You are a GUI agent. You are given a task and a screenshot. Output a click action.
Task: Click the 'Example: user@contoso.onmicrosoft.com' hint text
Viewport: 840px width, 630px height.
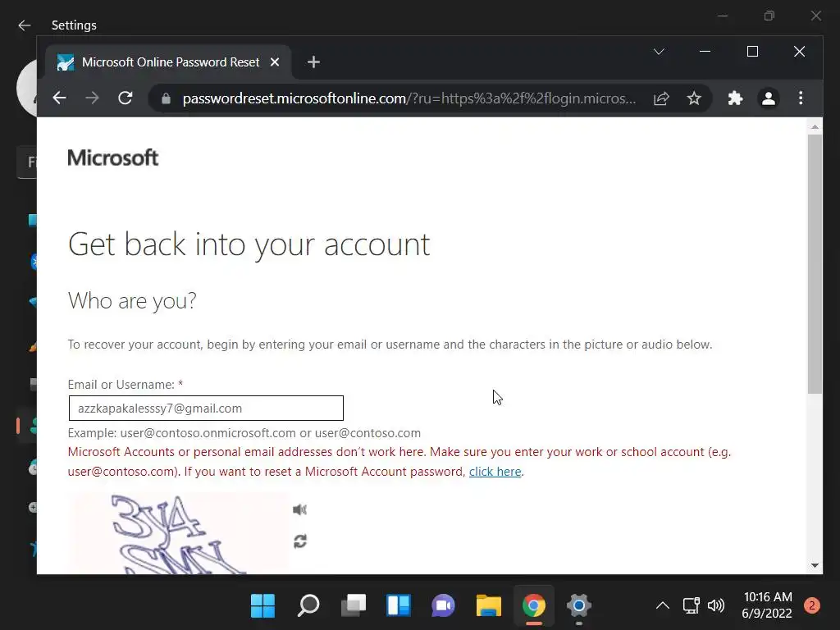click(244, 433)
